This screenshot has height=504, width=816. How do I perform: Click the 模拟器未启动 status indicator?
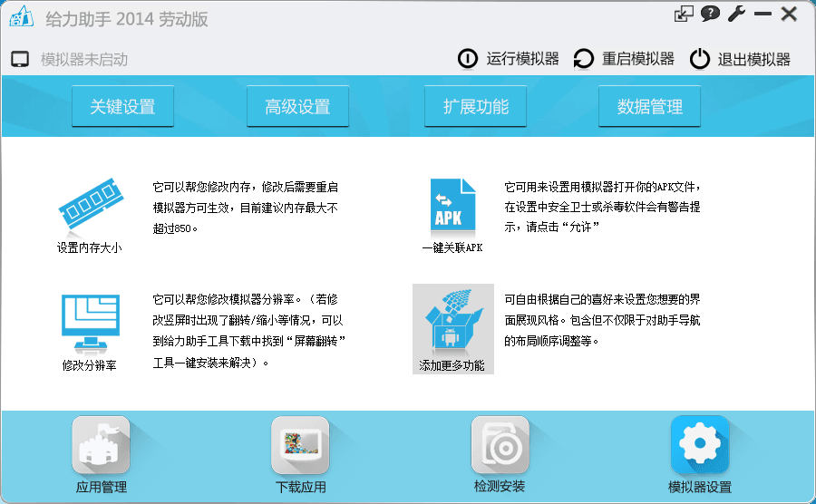tap(70, 60)
